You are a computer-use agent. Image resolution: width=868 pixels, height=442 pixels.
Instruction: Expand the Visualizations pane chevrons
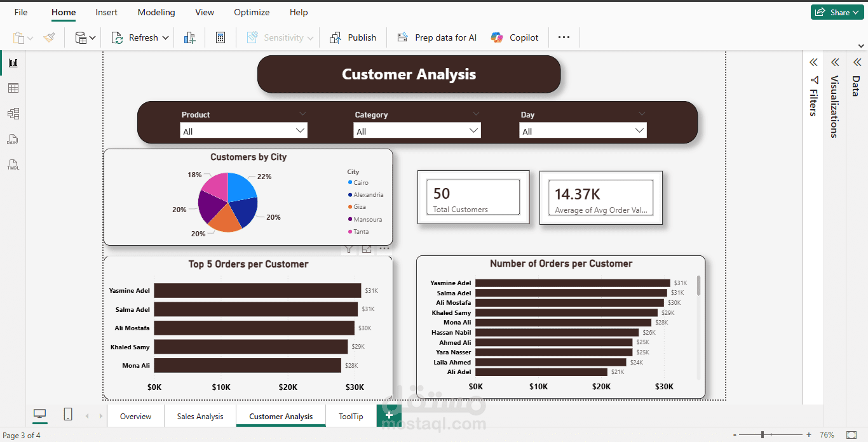(x=835, y=62)
